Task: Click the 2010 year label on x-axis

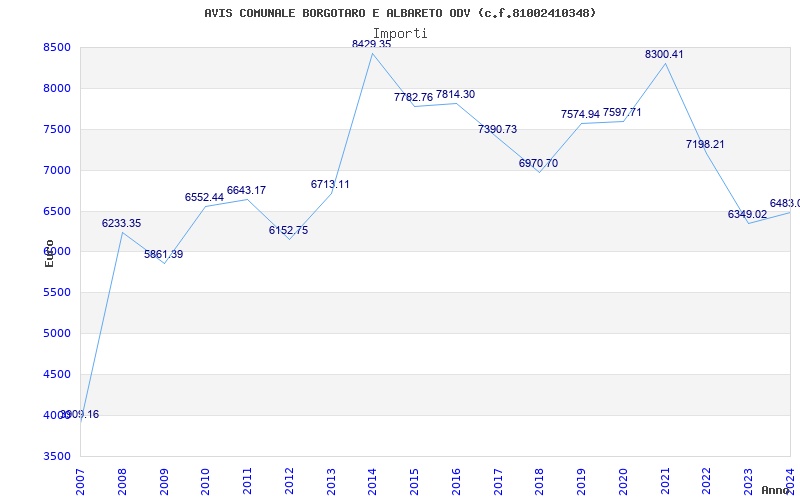Action: coord(206,482)
